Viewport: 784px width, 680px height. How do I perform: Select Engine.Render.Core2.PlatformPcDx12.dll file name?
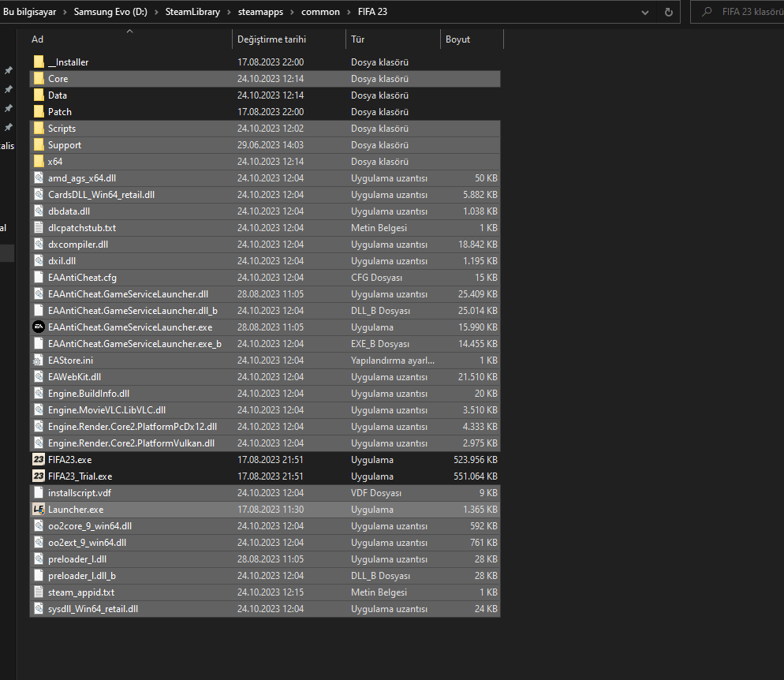(133, 427)
